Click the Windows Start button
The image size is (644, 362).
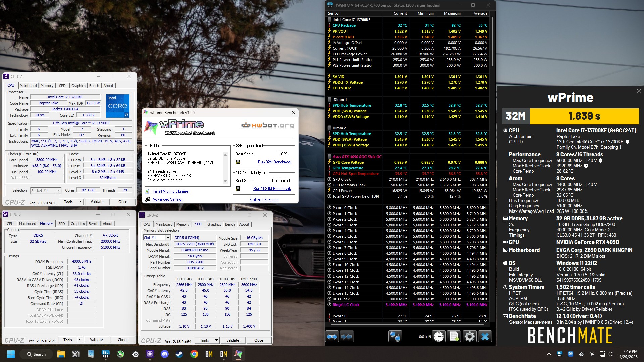pos(11,354)
